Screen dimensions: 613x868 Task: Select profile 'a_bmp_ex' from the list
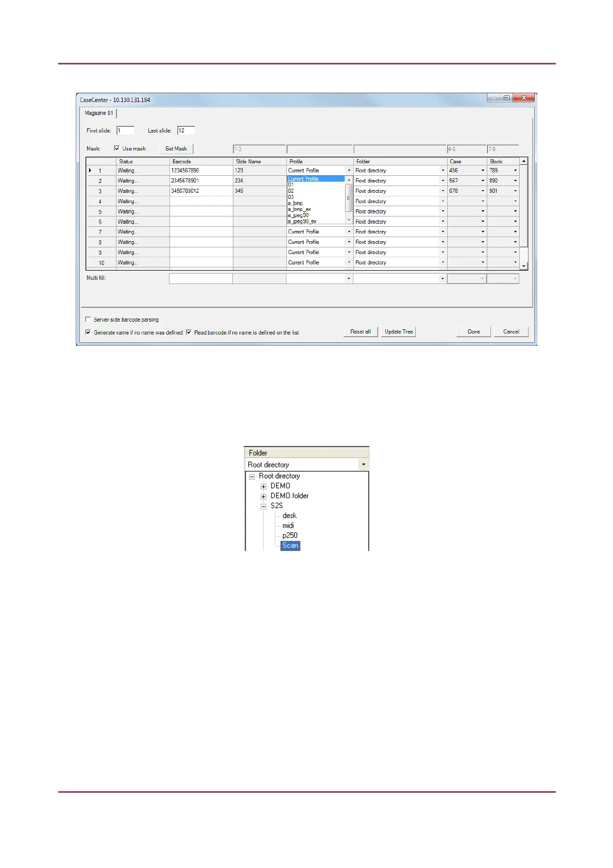click(x=316, y=209)
